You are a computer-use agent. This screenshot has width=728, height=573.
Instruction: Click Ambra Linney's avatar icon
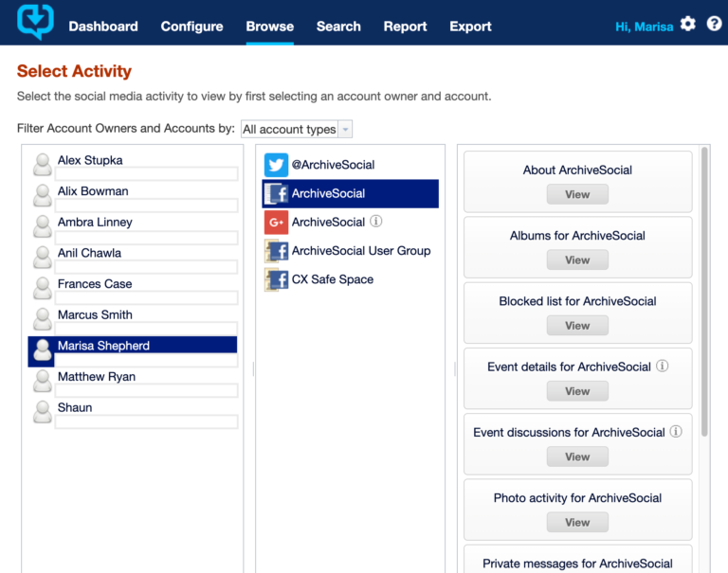click(43, 226)
